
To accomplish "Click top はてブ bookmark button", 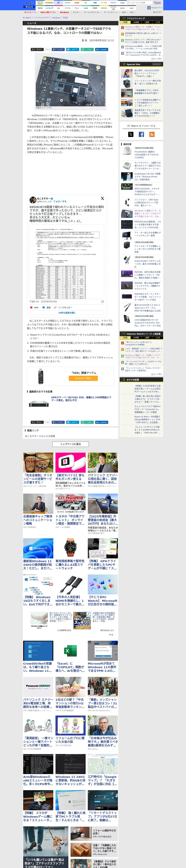I will point(72,49).
